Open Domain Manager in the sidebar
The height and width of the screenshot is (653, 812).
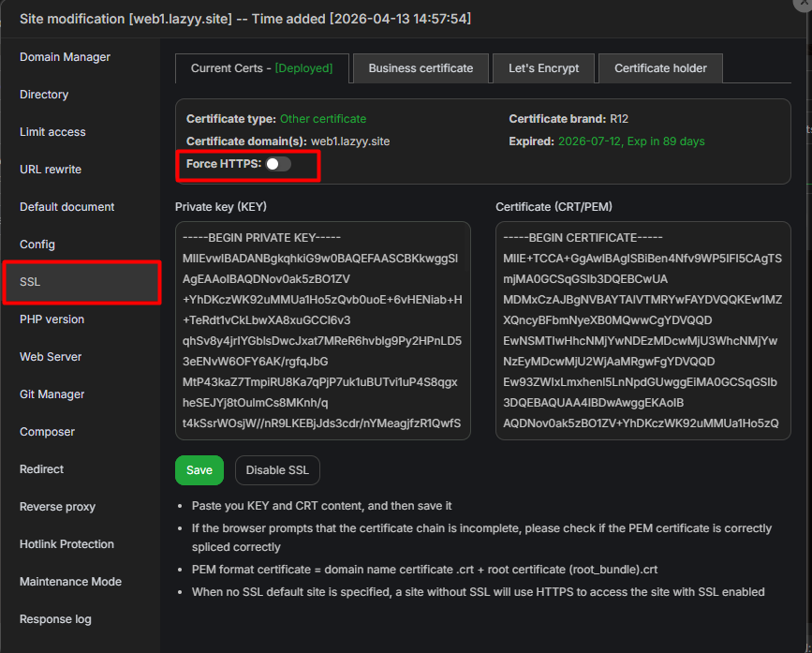tap(65, 57)
